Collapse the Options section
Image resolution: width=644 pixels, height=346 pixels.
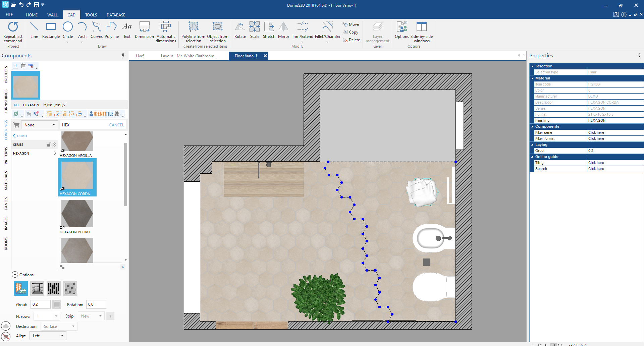(x=15, y=275)
